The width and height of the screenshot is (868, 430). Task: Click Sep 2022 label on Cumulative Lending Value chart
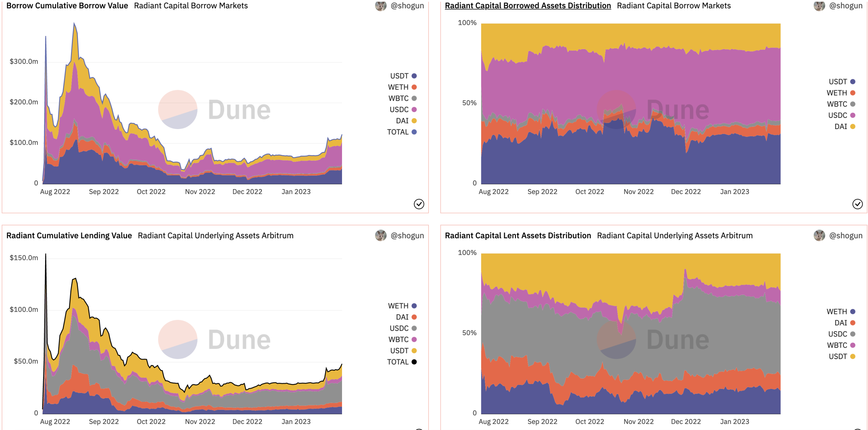pyautogui.click(x=104, y=422)
